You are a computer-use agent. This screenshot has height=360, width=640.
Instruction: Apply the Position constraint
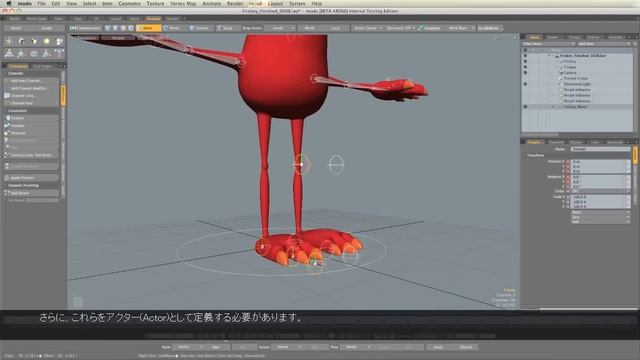click(31, 118)
